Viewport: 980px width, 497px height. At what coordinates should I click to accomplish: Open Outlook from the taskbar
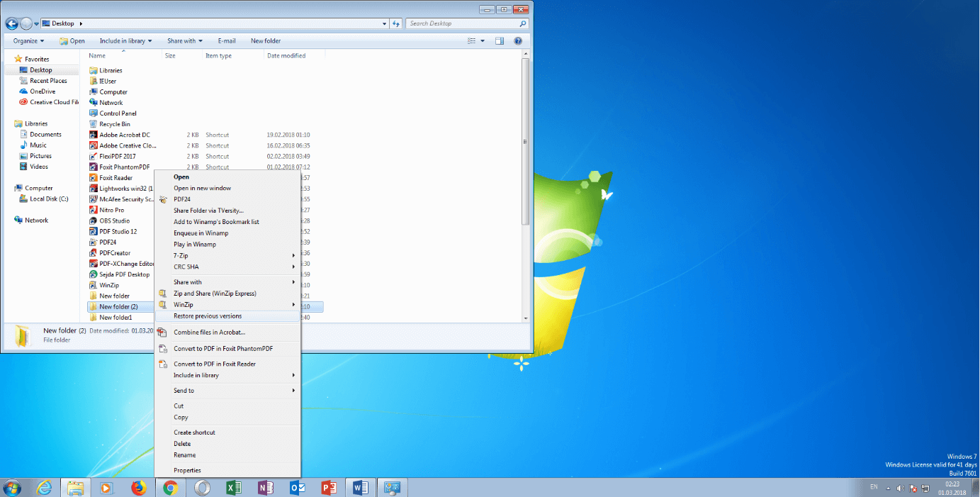click(x=297, y=488)
